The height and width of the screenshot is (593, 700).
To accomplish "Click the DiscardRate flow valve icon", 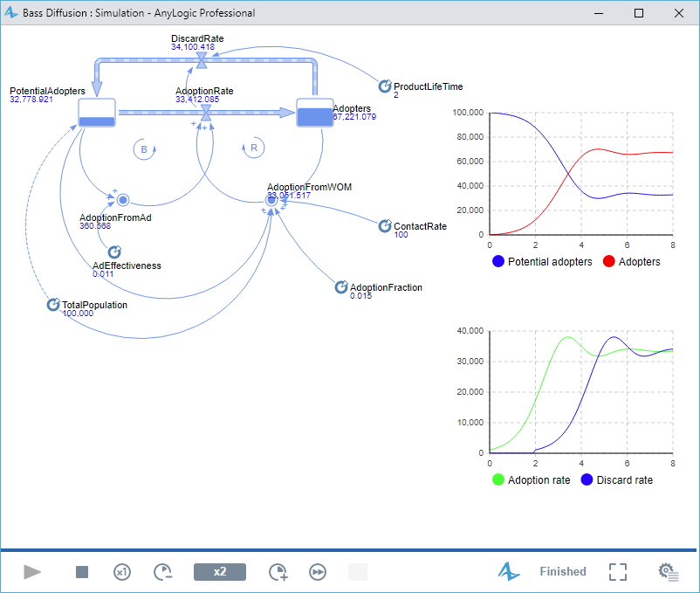I will (x=202, y=59).
